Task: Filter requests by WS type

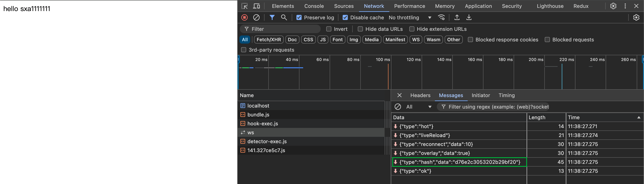Action: point(416,39)
